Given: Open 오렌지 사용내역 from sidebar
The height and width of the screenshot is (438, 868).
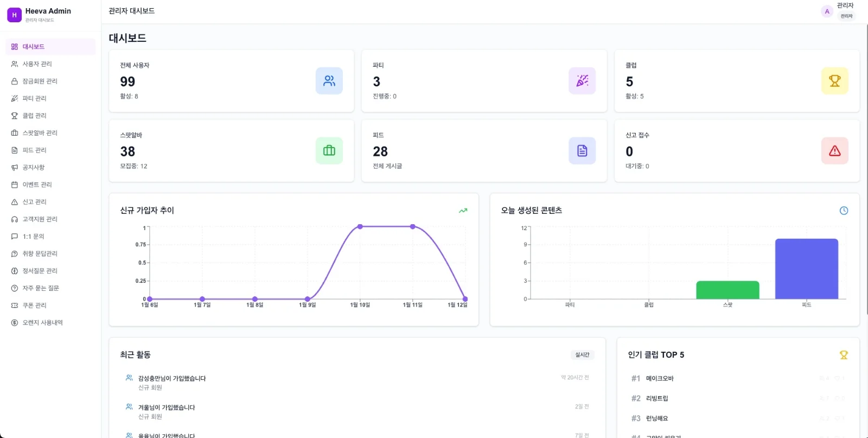Looking at the screenshot, I should [50, 323].
